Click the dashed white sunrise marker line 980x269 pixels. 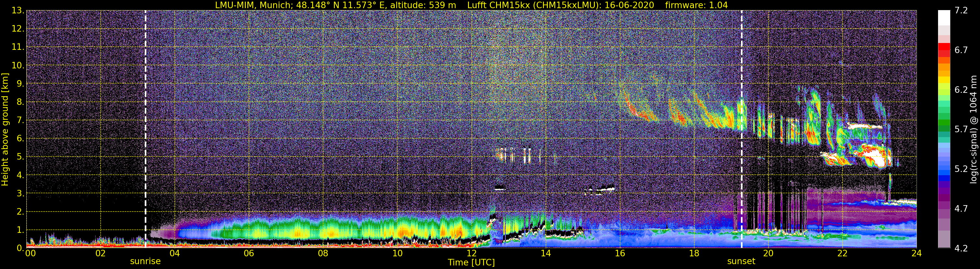pyautogui.click(x=145, y=129)
